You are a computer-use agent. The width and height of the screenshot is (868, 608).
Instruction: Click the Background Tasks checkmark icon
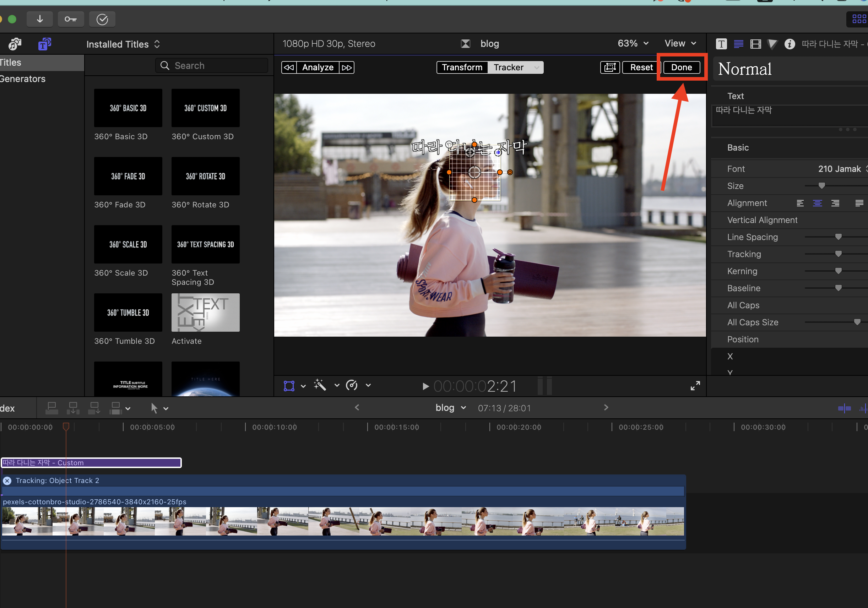tap(102, 19)
